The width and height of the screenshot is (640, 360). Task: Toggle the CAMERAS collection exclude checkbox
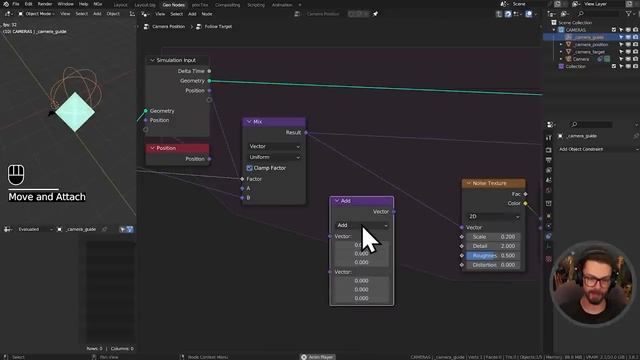[x=613, y=30]
